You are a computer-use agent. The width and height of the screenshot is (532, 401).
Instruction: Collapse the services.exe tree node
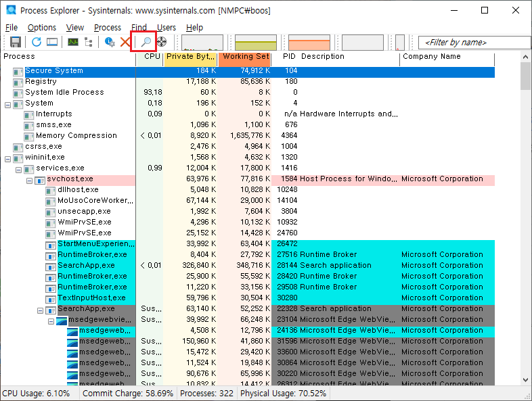point(19,170)
